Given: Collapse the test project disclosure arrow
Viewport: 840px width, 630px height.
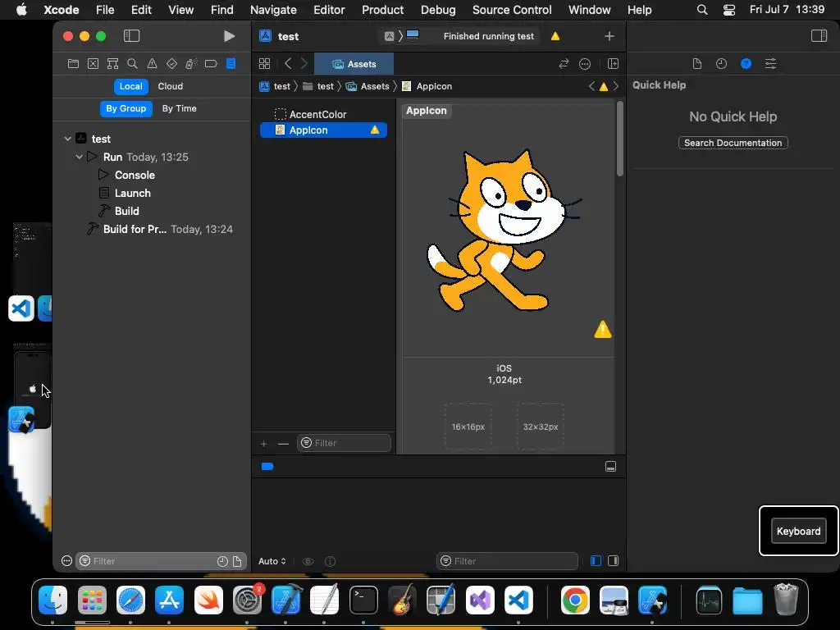Looking at the screenshot, I should click(x=67, y=139).
